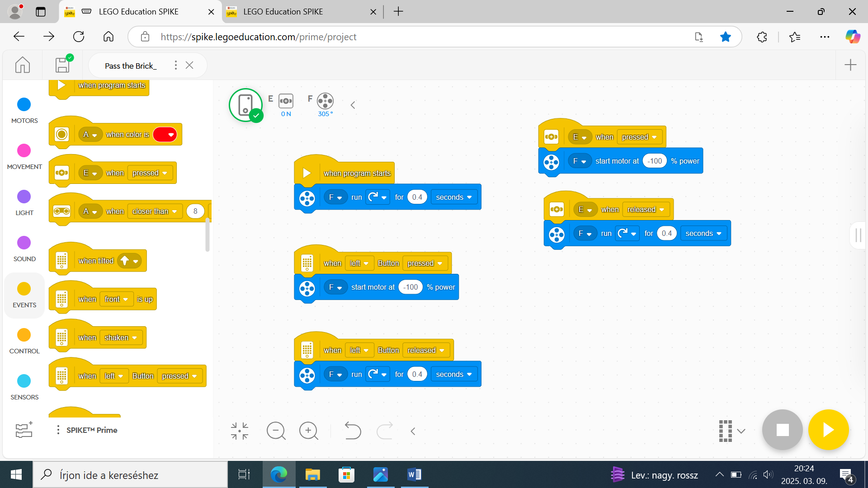Open the block extensions icon

(24, 430)
